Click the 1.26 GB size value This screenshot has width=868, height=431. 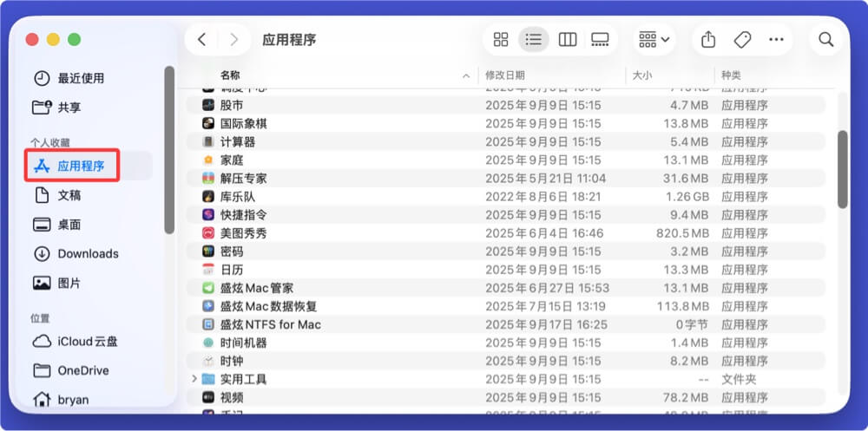click(x=687, y=196)
